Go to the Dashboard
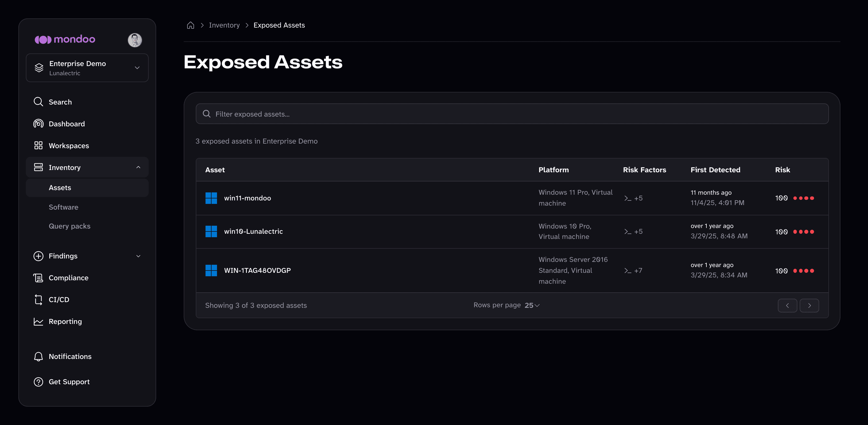Screen dimensions: 868x425 pyautogui.click(x=87, y=124)
